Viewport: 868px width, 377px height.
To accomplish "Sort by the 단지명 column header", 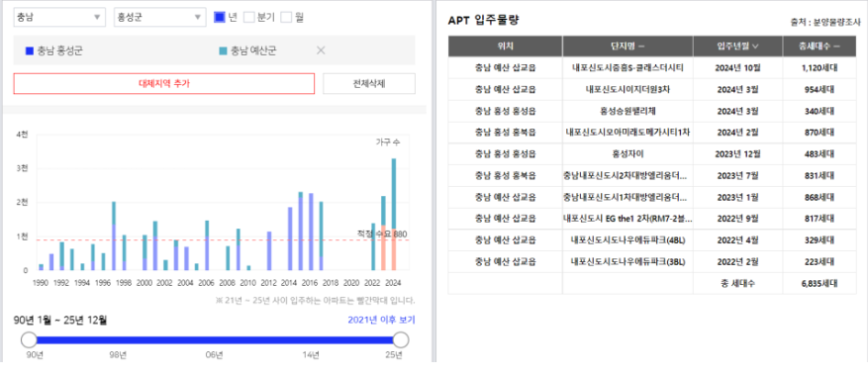I will 627,46.
